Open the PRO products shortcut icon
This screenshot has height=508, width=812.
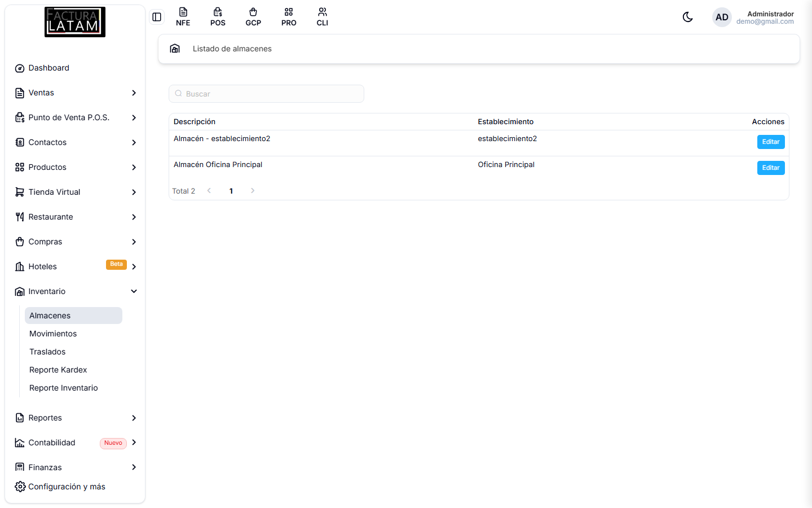tap(289, 17)
